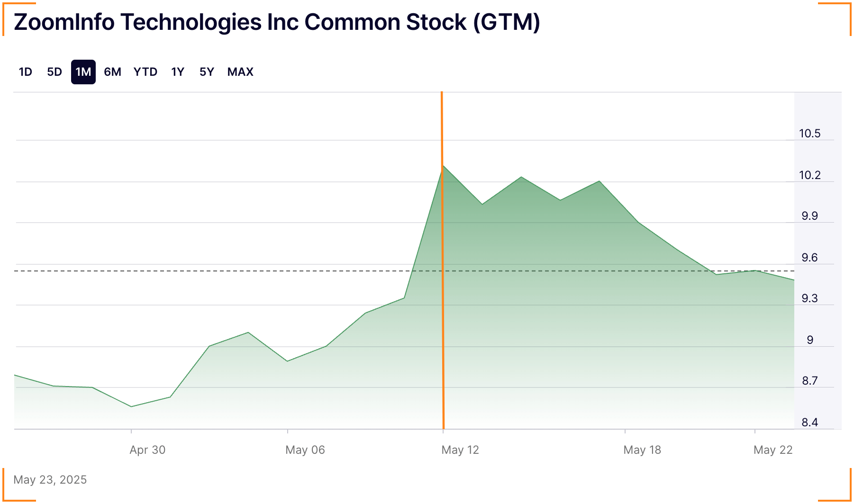Click the orange vertical event marker on chart
This screenshot has width=854, height=504.
click(443, 261)
